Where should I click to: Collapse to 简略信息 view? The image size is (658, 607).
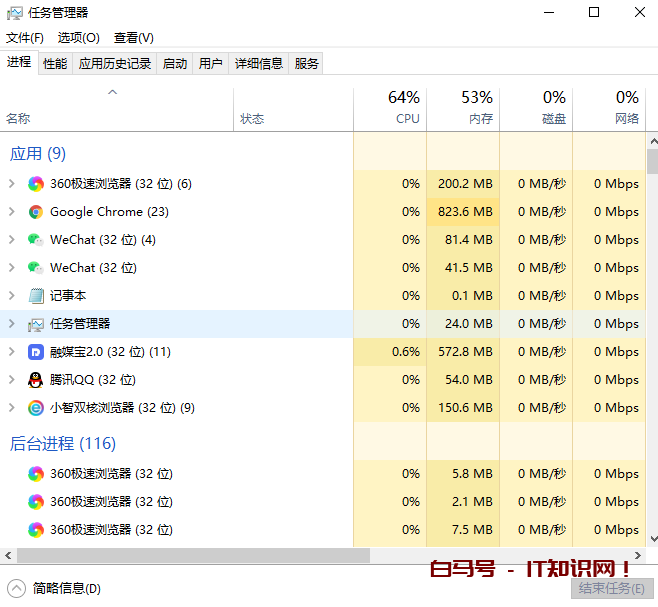(55, 589)
